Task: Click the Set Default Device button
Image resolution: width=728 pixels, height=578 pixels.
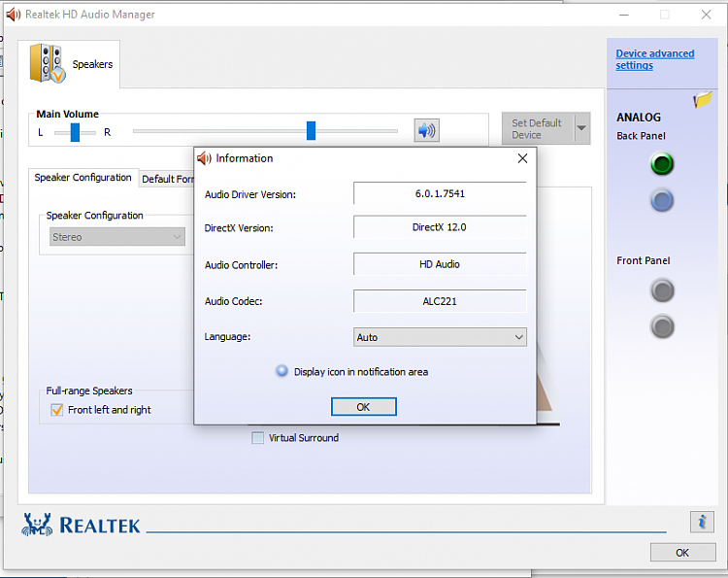Action: [538, 128]
